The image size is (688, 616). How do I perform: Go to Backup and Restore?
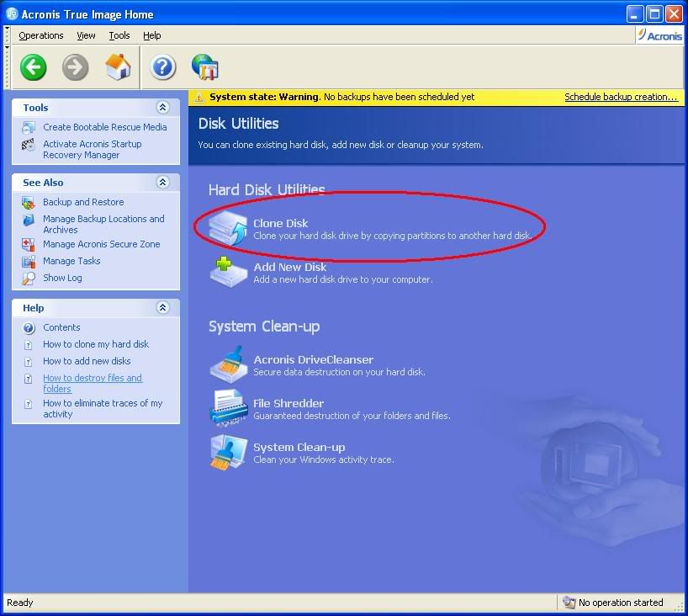pos(83,203)
